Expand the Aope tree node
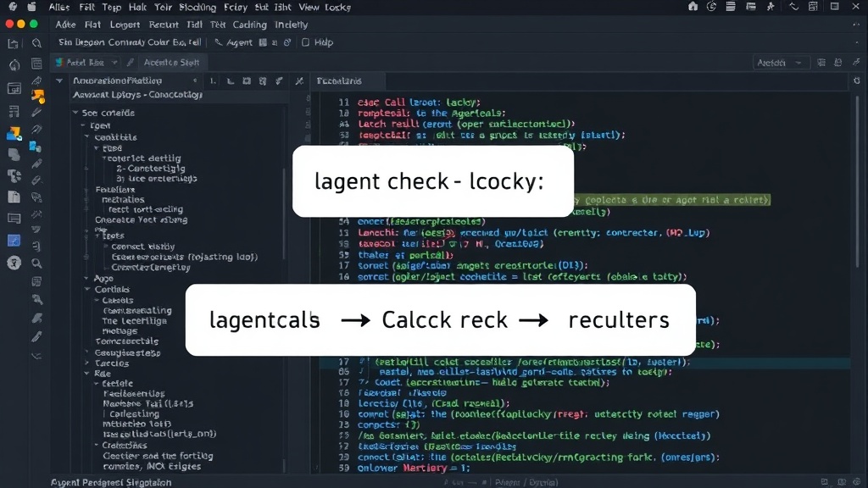868x488 pixels. pos(86,278)
